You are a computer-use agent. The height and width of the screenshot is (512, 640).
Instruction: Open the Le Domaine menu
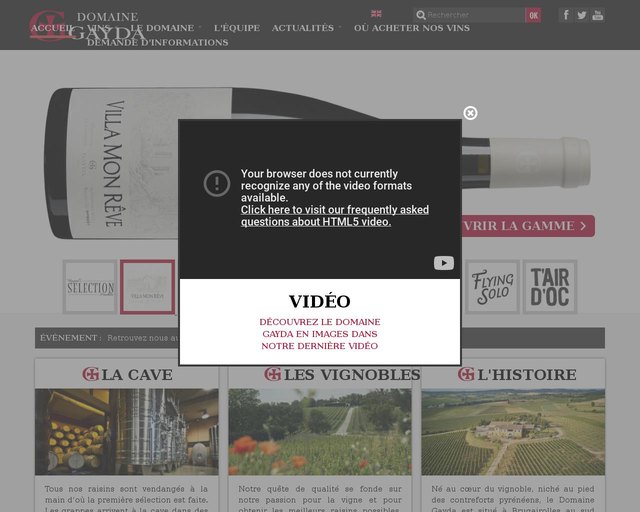point(162,28)
